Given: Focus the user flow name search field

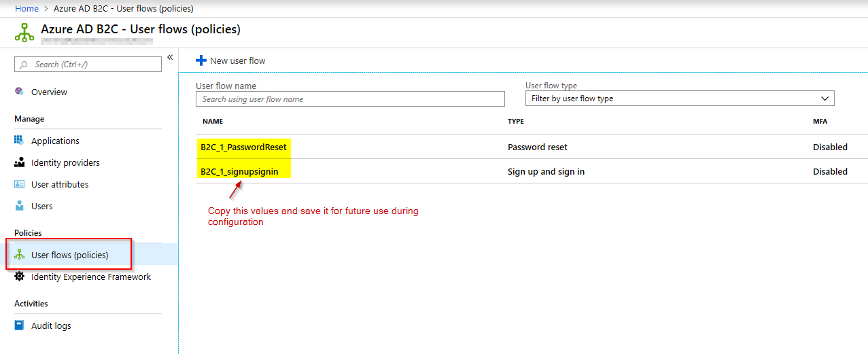Looking at the screenshot, I should (350, 99).
